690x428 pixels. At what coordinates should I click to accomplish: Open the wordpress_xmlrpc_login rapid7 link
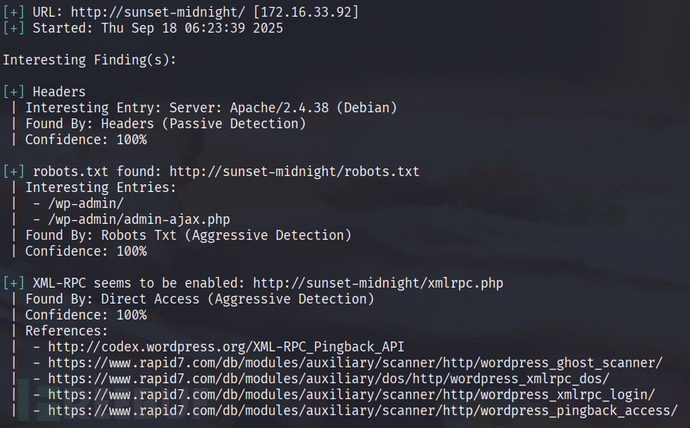(x=351, y=395)
